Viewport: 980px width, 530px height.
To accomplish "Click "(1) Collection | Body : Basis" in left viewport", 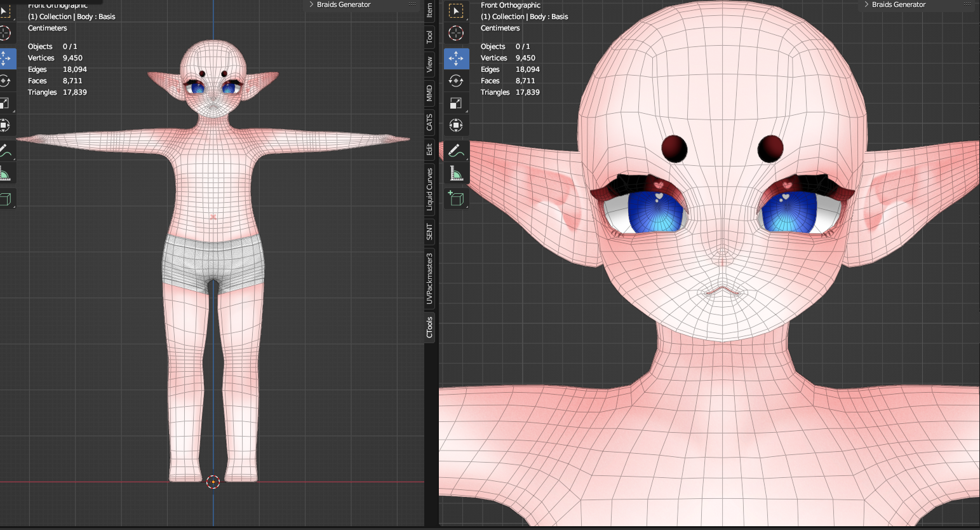I will point(72,17).
